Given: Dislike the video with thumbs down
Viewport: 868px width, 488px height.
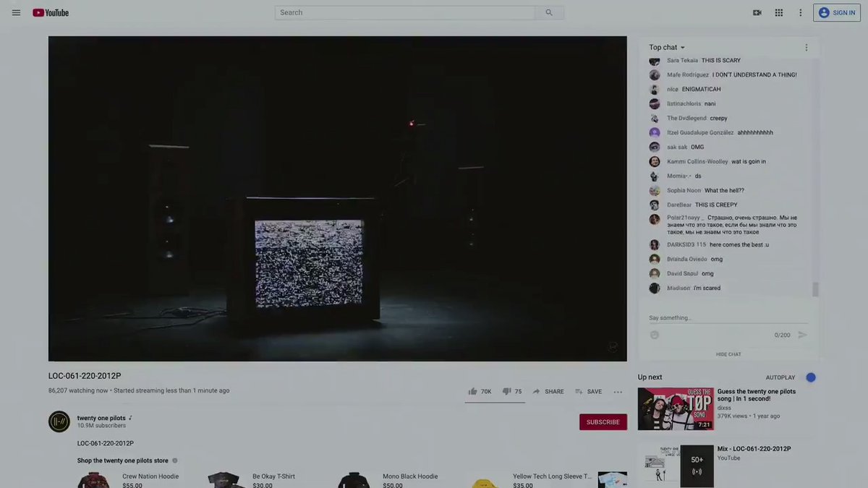Looking at the screenshot, I should [512, 391].
